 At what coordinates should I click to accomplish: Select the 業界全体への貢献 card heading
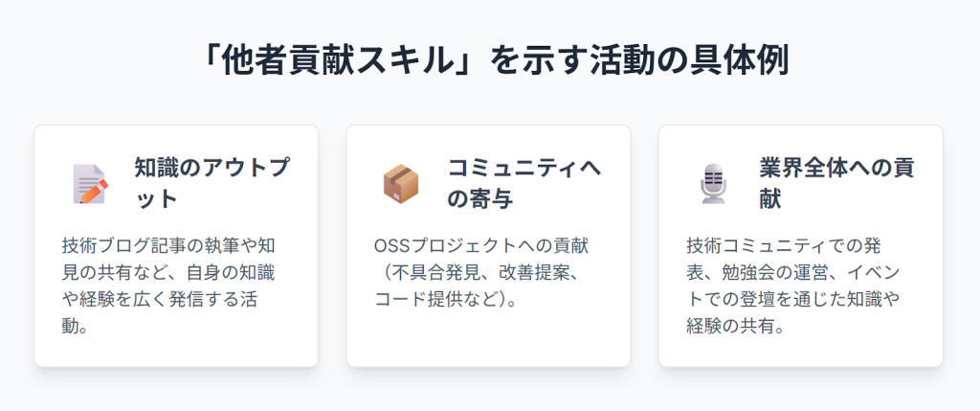pyautogui.click(x=836, y=183)
